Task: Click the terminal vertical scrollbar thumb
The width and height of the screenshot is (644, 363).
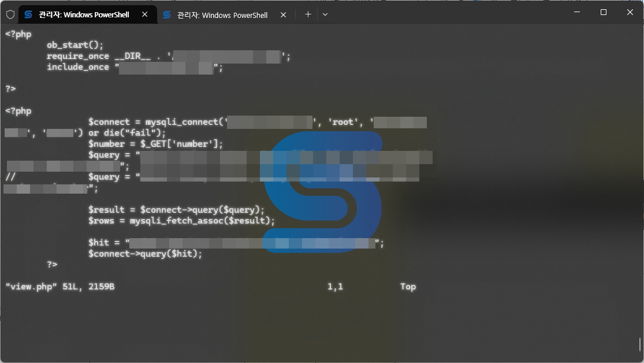Action: pyautogui.click(x=639, y=345)
